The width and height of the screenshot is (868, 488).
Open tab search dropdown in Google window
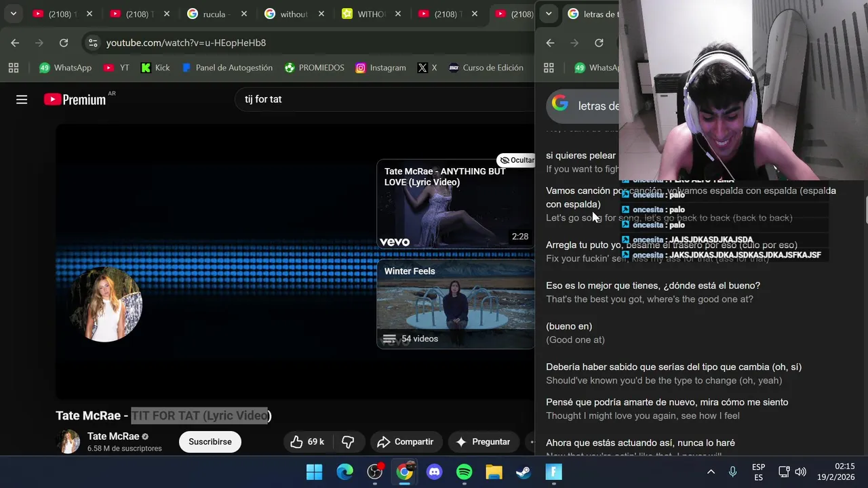(x=549, y=14)
